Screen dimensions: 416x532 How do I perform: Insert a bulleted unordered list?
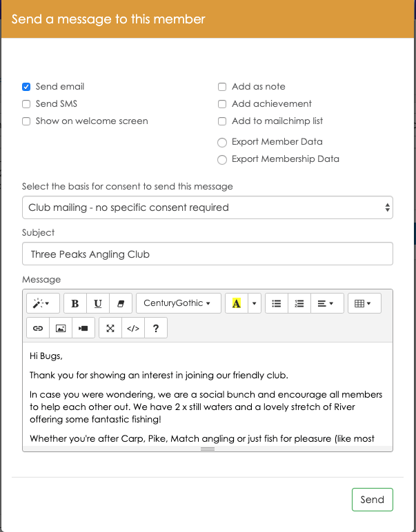pos(277,303)
